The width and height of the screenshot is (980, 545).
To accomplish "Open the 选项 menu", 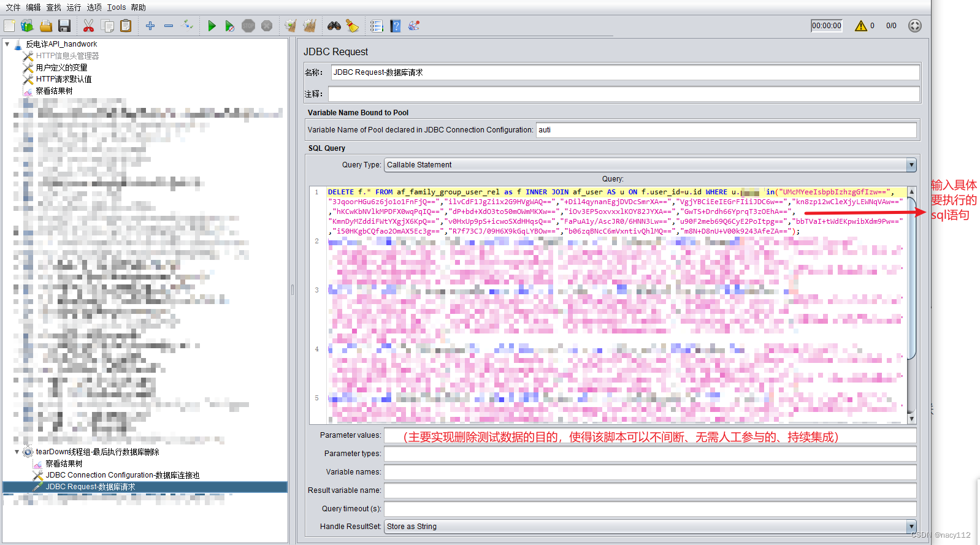I will [x=94, y=7].
